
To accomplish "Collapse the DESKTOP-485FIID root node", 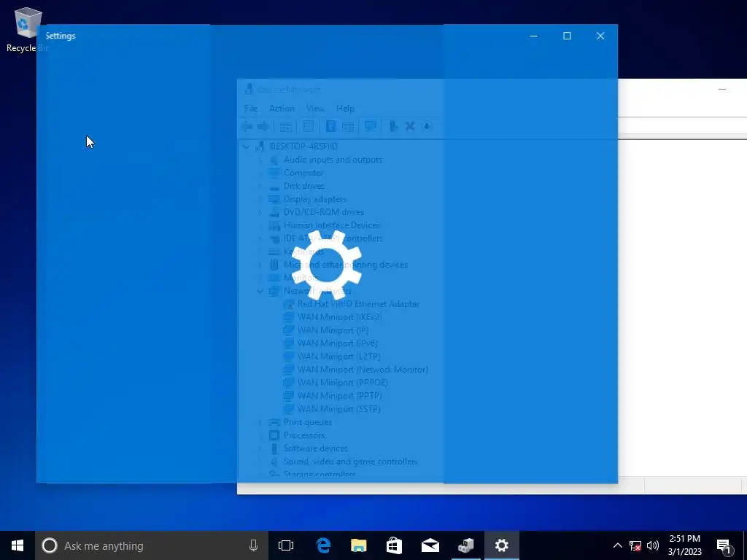I will 247,147.
